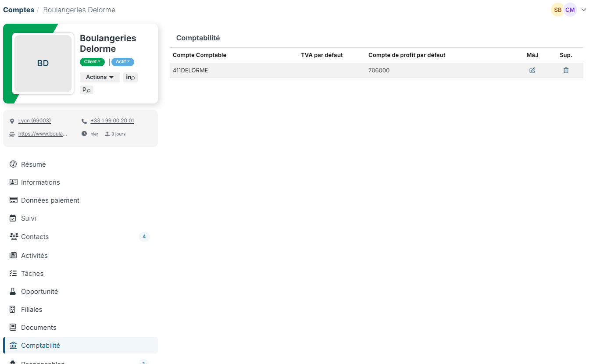593x364 pixels.
Task: Expand the Actions dropdown menu
Action: [100, 77]
